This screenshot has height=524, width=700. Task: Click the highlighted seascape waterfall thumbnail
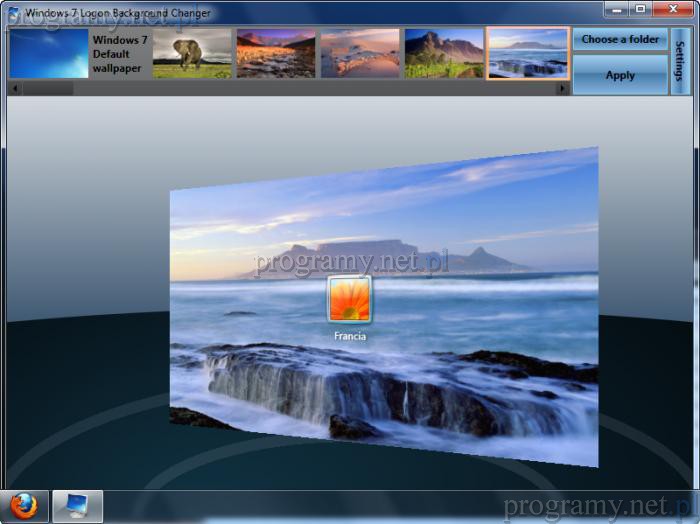tap(528, 54)
